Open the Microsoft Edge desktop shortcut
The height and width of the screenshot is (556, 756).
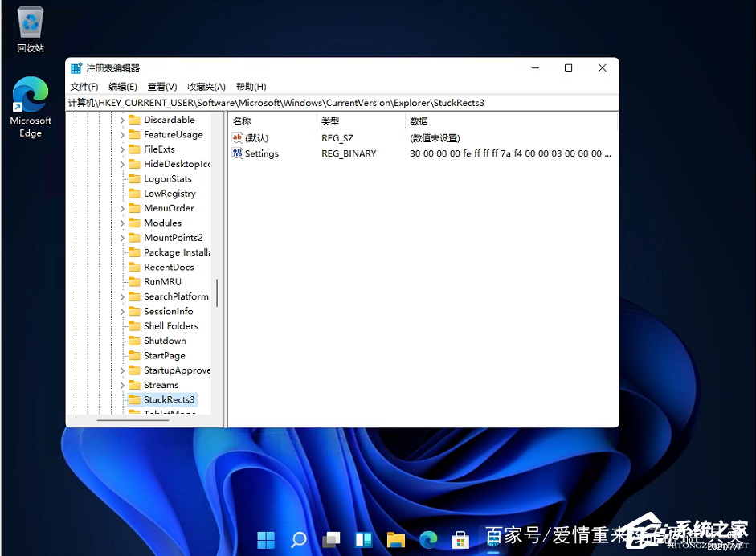pyautogui.click(x=31, y=107)
